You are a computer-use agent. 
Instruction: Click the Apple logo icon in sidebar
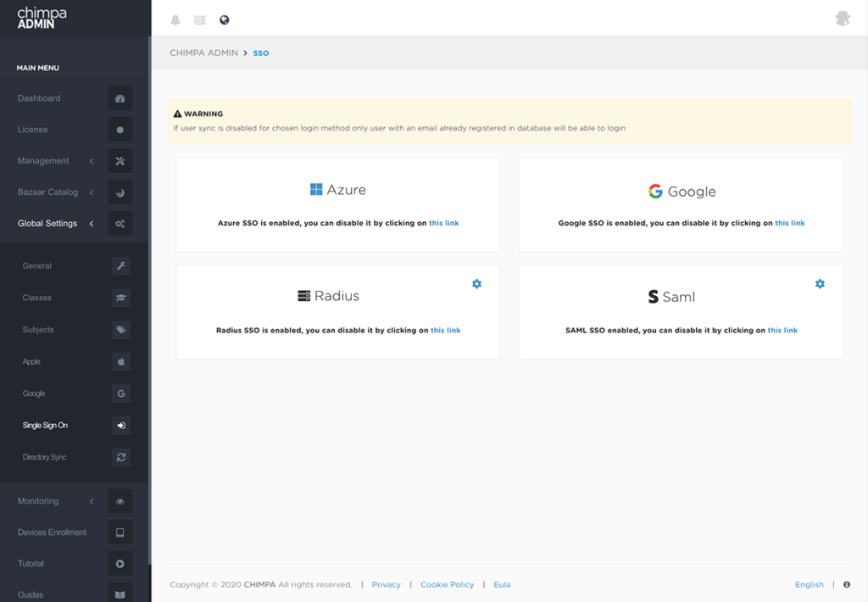pyautogui.click(x=121, y=362)
